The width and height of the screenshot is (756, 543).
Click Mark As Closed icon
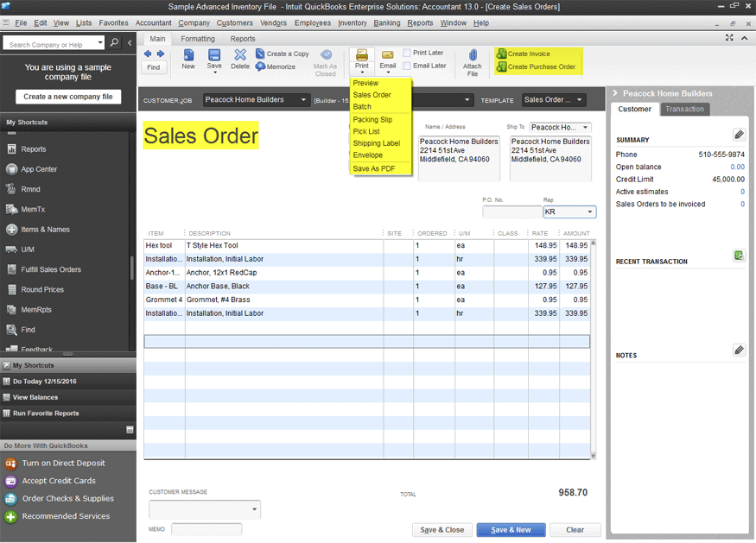(326, 55)
